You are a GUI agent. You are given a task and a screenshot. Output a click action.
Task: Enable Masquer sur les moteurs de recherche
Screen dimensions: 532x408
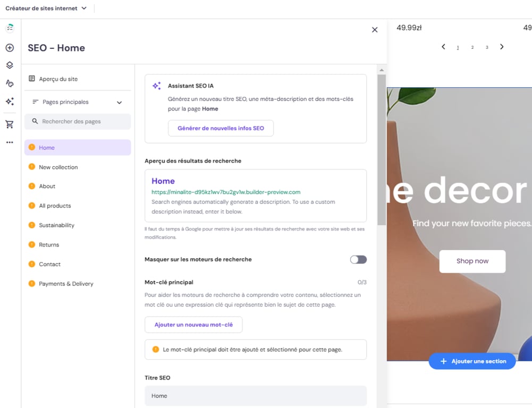[358, 259]
